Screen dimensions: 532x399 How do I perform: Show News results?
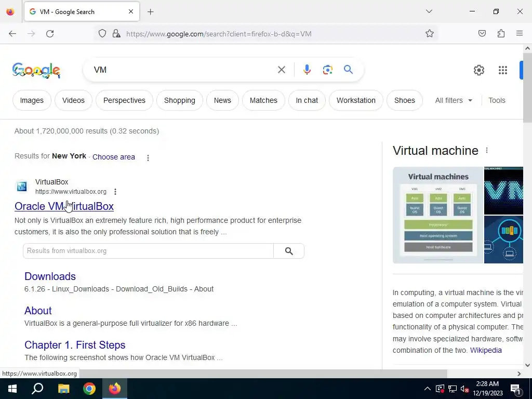(x=222, y=100)
